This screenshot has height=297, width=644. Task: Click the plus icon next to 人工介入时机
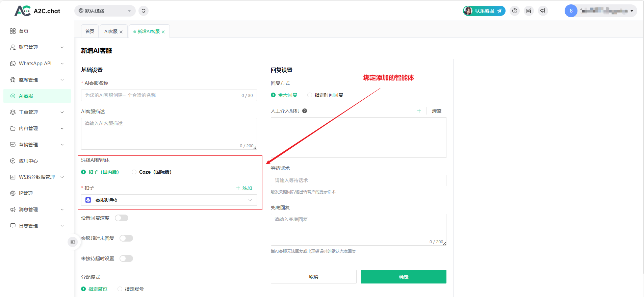[419, 111]
